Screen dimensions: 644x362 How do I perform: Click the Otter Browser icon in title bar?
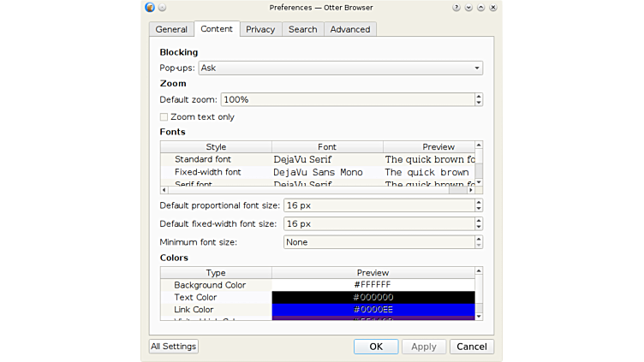point(151,8)
